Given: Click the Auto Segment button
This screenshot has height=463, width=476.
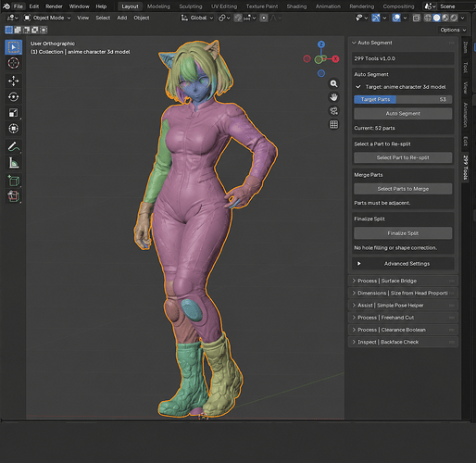Looking at the screenshot, I should tap(403, 114).
